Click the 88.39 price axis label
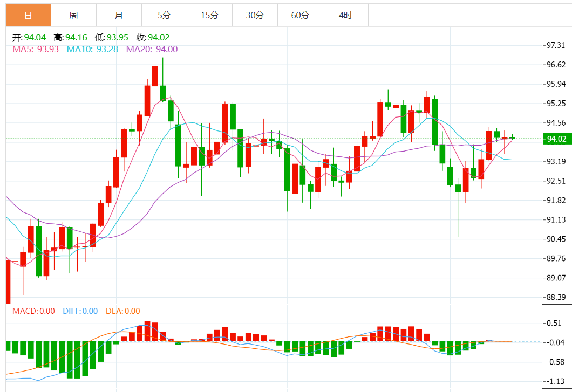Screen dimensions: 572x392 tap(556, 297)
